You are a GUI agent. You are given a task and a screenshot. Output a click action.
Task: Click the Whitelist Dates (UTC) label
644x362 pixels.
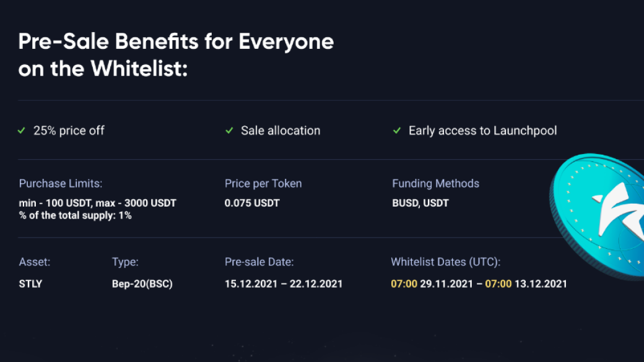[x=445, y=262]
